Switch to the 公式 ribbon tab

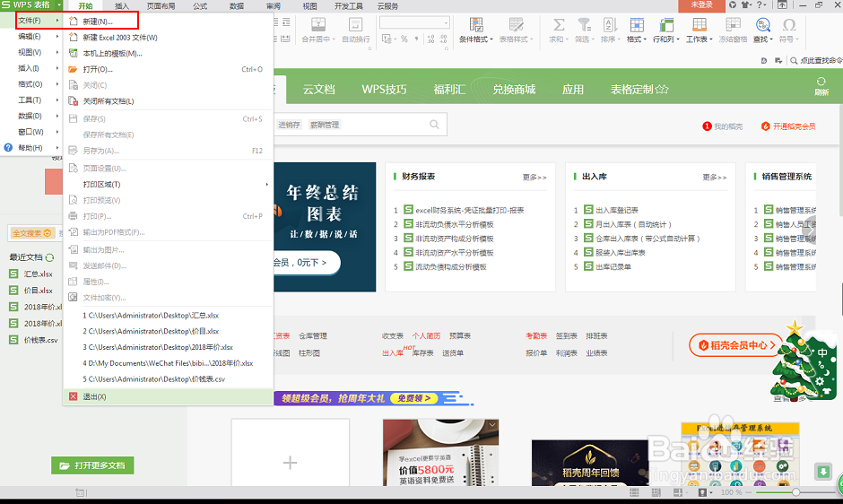pyautogui.click(x=200, y=6)
